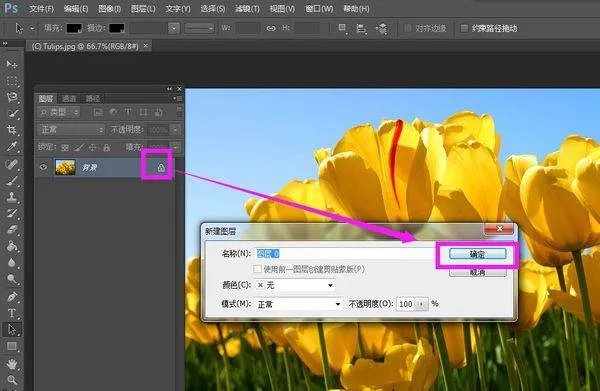Check 使用前一图层创建剪贴蒙版 option
The image size is (600, 391).
258,269
